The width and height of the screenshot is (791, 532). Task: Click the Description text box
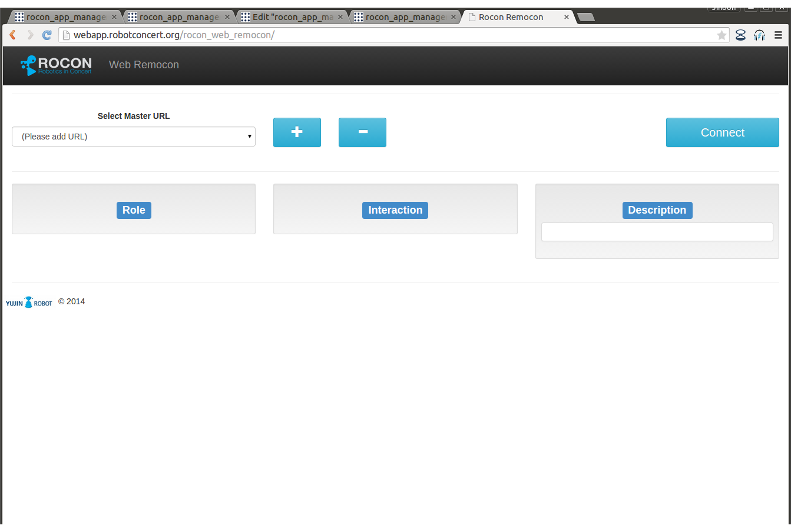pyautogui.click(x=657, y=232)
